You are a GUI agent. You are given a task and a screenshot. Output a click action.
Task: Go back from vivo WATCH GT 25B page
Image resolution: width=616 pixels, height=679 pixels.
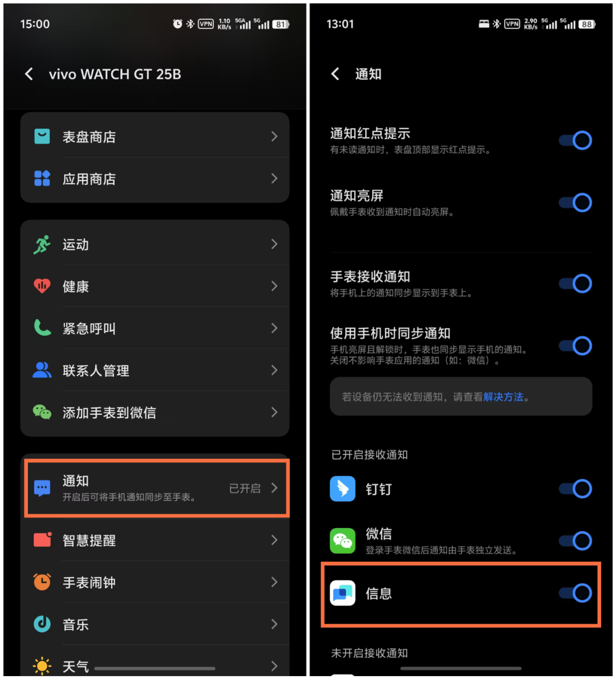point(29,74)
